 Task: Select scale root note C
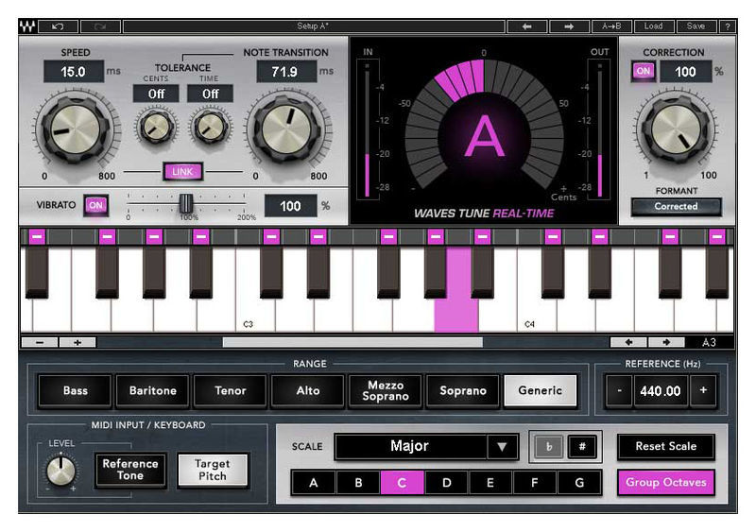[403, 483]
